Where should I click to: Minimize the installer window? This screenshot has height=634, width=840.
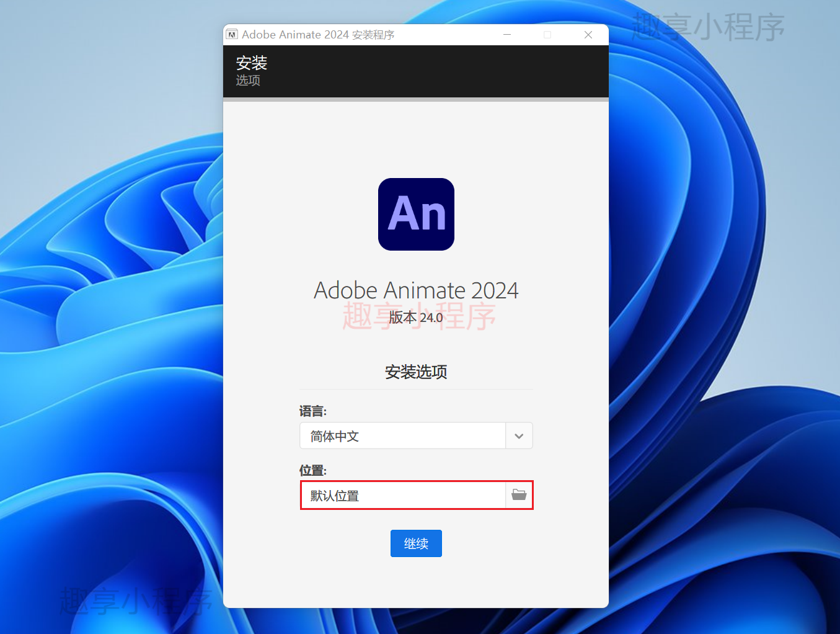(507, 35)
